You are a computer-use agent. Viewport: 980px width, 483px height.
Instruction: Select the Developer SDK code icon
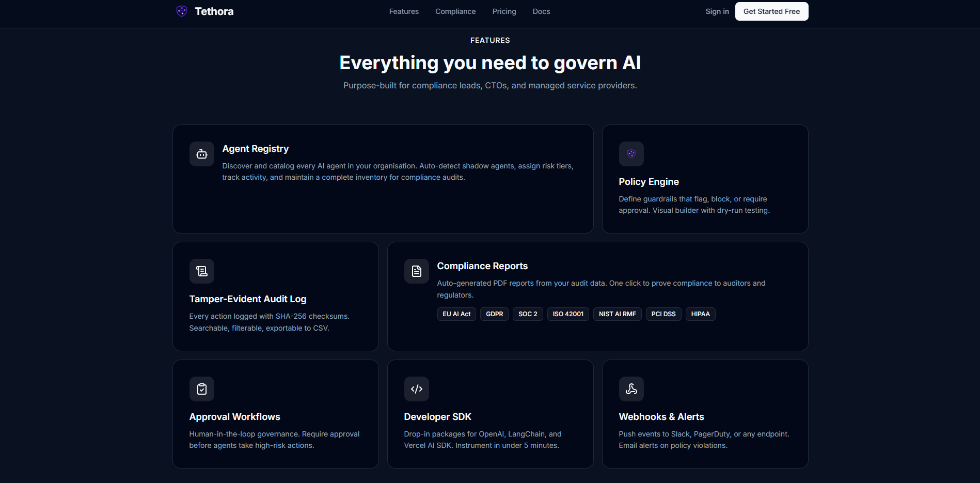(416, 388)
